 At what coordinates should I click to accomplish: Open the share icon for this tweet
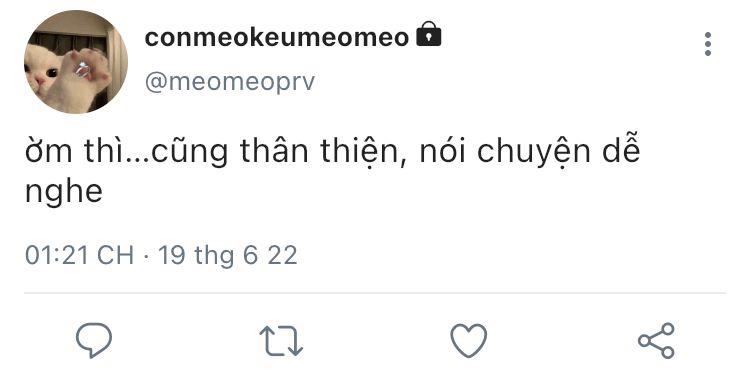(656, 340)
